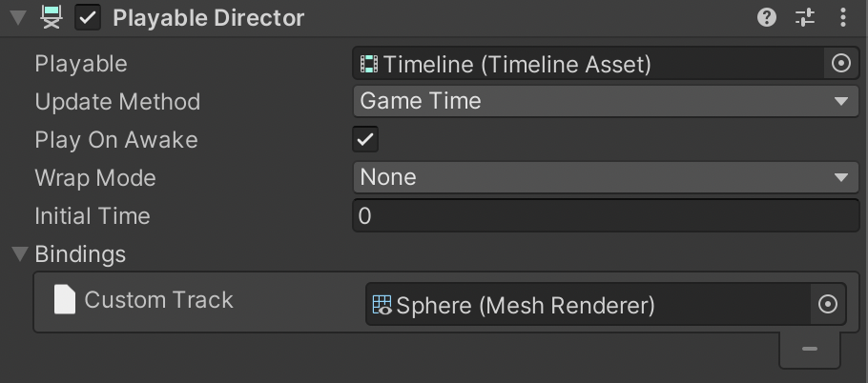Click the Initial Time input field

(x=606, y=215)
